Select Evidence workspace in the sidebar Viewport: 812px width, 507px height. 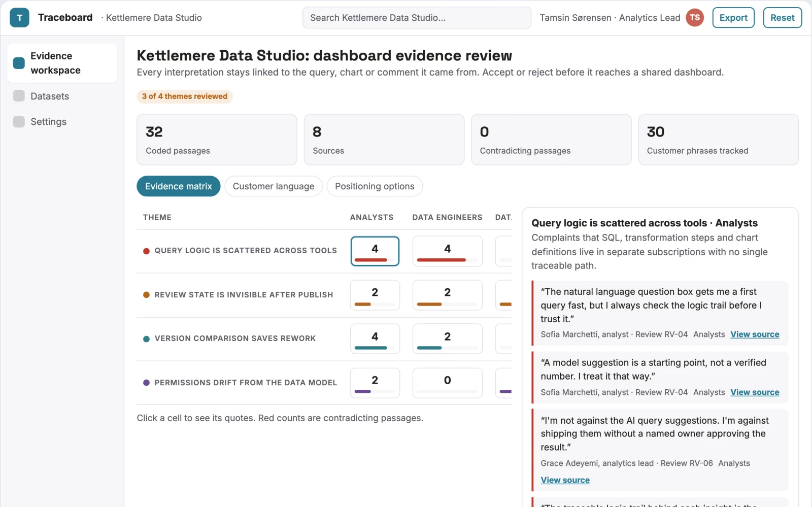pos(62,63)
